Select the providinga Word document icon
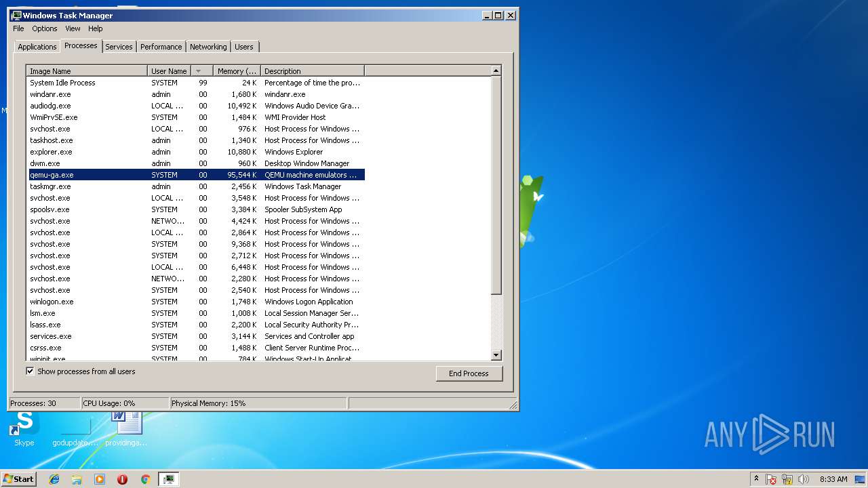This screenshot has height=488, width=868. [126, 428]
